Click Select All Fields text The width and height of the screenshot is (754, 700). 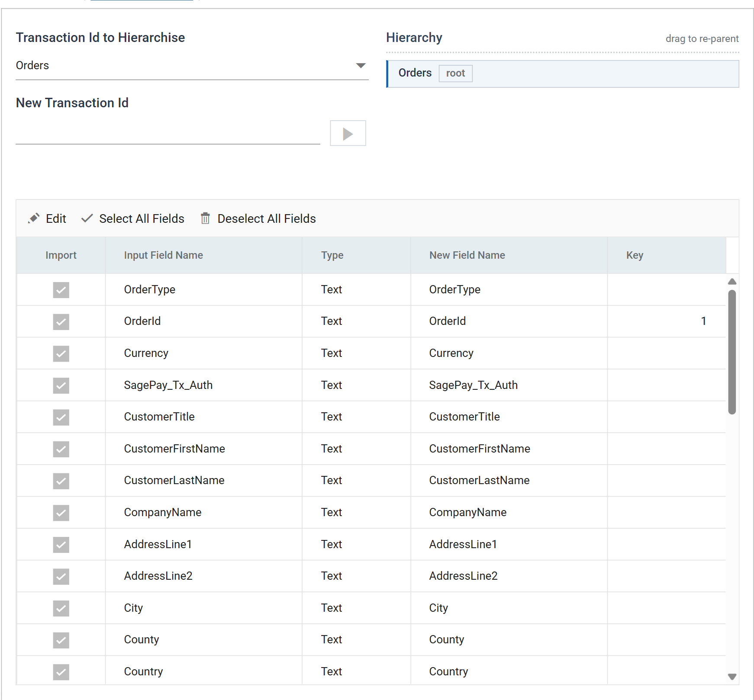[142, 218]
